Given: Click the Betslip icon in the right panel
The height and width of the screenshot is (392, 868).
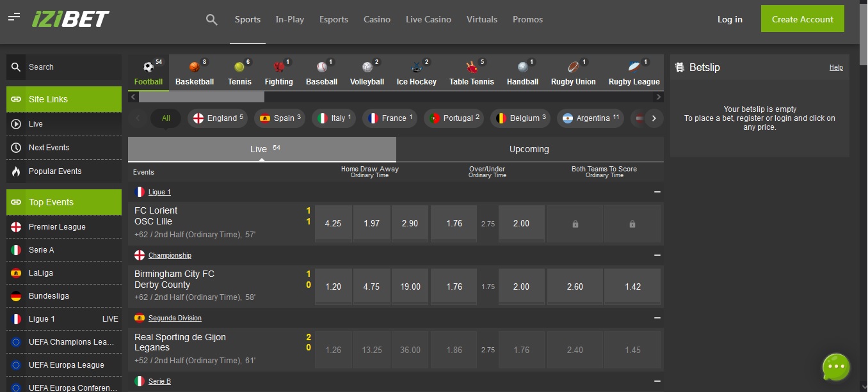Looking at the screenshot, I should (680, 67).
